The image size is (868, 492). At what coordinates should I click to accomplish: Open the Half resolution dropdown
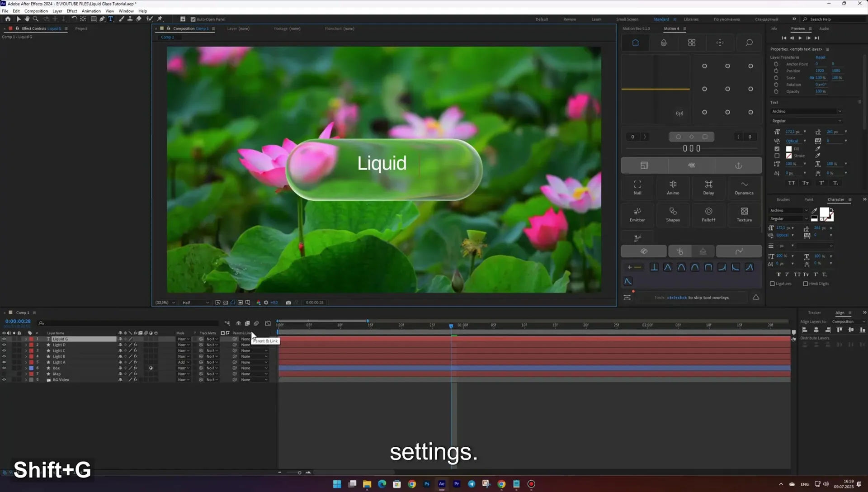pos(195,303)
